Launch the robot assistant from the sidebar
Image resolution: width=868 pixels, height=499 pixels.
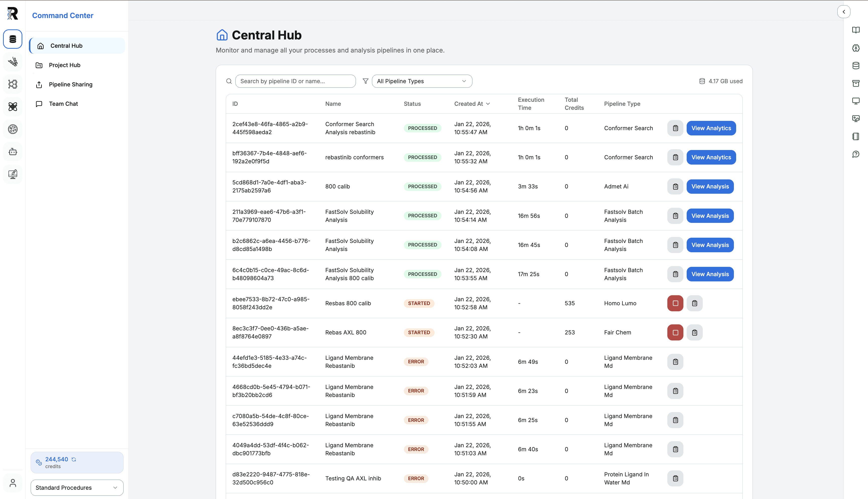pos(13,152)
